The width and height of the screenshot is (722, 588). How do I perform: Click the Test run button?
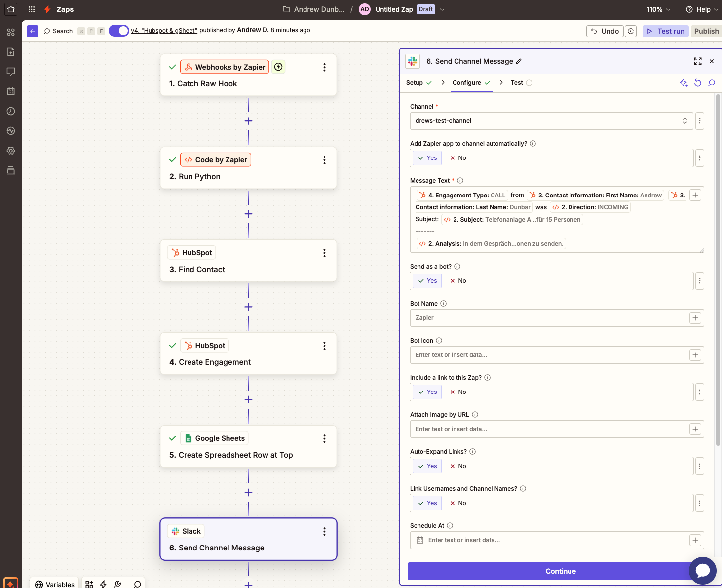coord(665,31)
